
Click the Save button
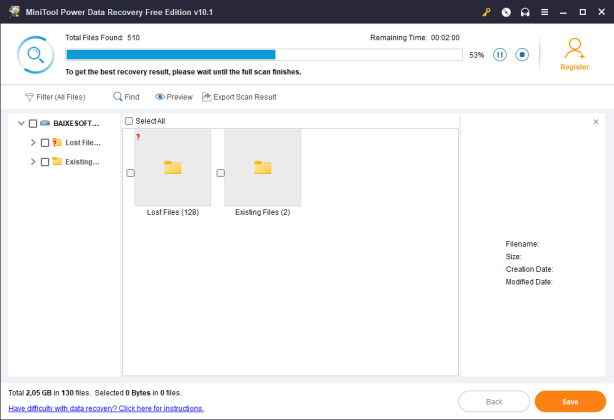coord(570,402)
